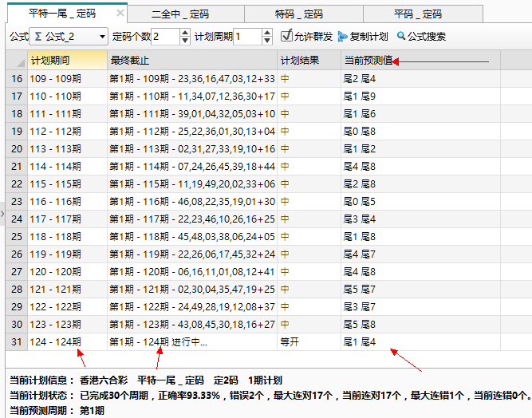Click the left panel collapse arrow

coord(3,213)
